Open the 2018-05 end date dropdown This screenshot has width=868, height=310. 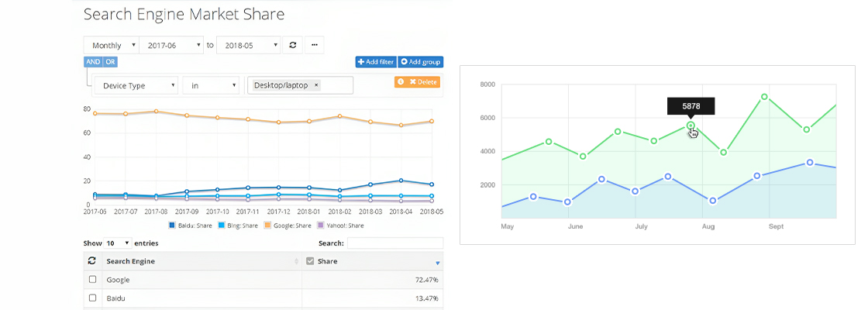pos(249,46)
